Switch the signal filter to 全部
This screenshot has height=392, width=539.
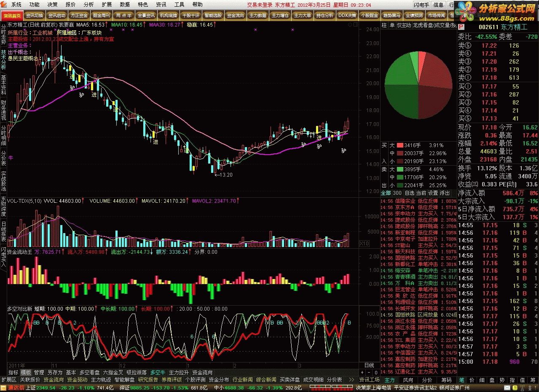pyautogui.click(x=386, y=193)
